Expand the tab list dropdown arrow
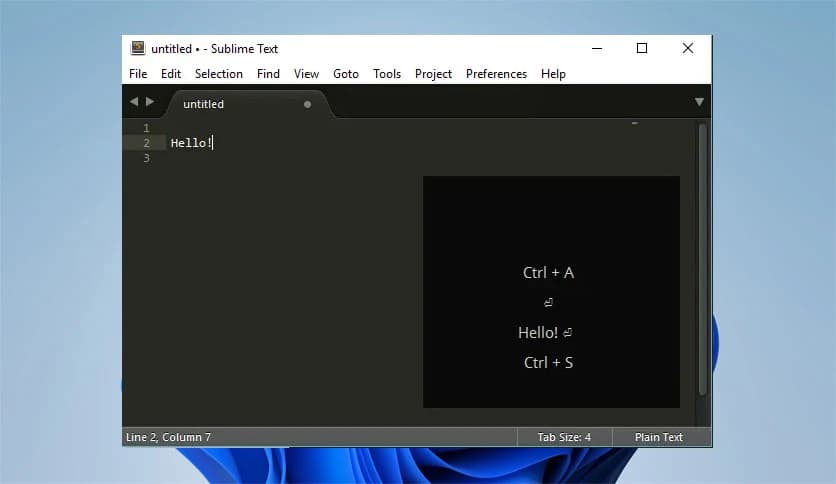Image resolution: width=836 pixels, height=484 pixels. click(699, 102)
